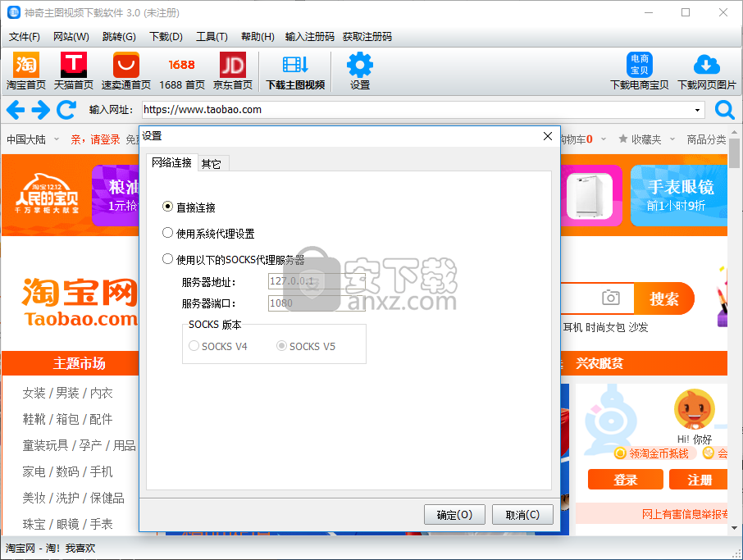Refresh the page with reload icon
The image size is (743, 560).
[66, 110]
